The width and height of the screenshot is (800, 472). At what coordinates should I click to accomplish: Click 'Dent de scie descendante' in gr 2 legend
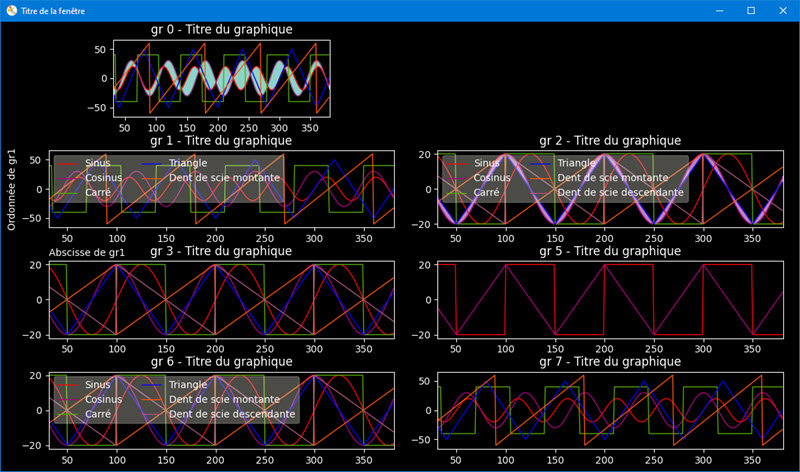tap(620, 192)
